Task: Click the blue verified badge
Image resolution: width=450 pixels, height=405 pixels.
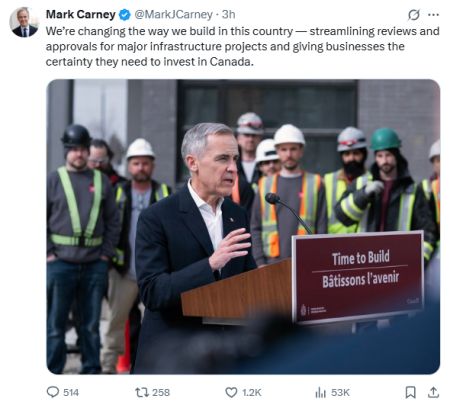Action: 125,15
